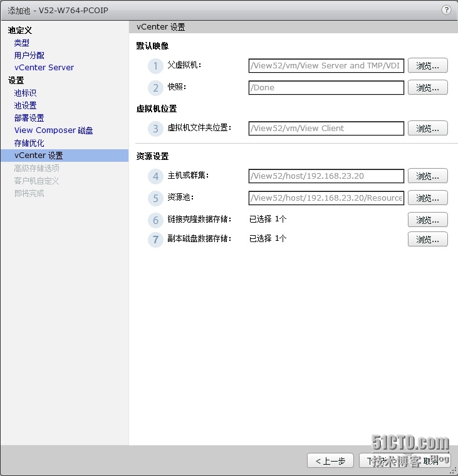Screen dimensions: 458x476
Task: Click step 4 circle for 主机或群集
Action: (x=155, y=176)
